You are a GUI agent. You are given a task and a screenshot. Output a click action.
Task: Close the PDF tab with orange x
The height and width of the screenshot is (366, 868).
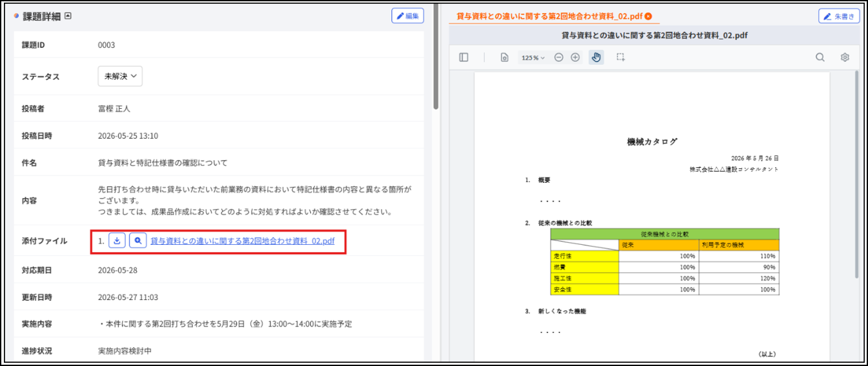coord(648,16)
